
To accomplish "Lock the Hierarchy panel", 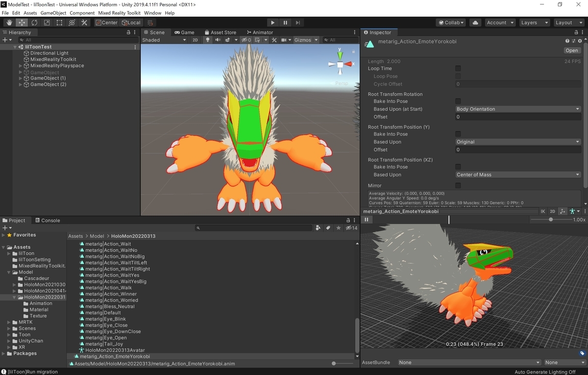I will point(128,32).
